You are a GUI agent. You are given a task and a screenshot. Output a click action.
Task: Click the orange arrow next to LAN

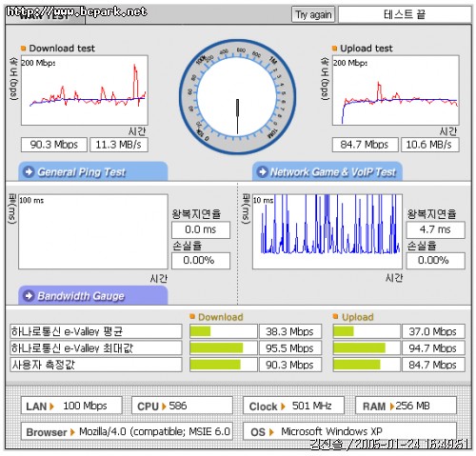[x=51, y=406]
